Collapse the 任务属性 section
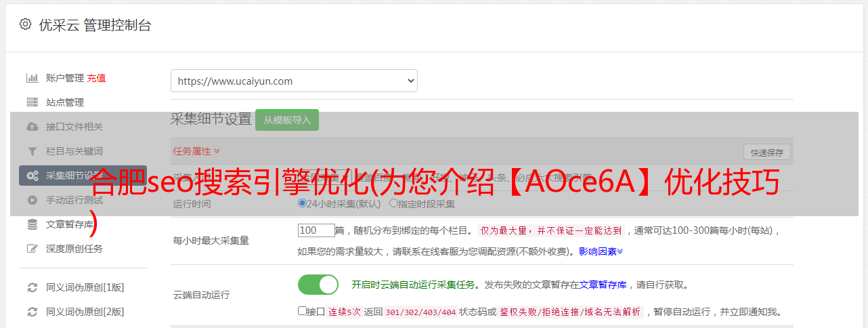This screenshot has width=868, height=328. click(x=196, y=150)
